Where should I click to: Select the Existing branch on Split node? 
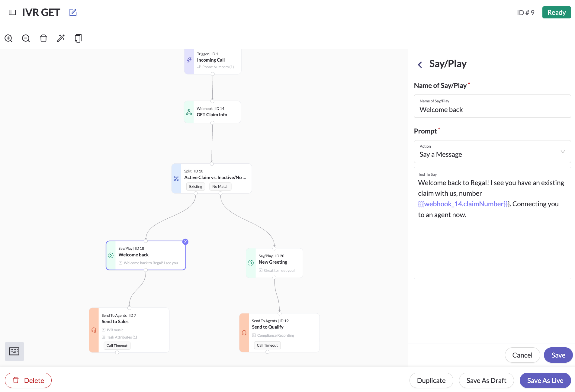point(195,187)
